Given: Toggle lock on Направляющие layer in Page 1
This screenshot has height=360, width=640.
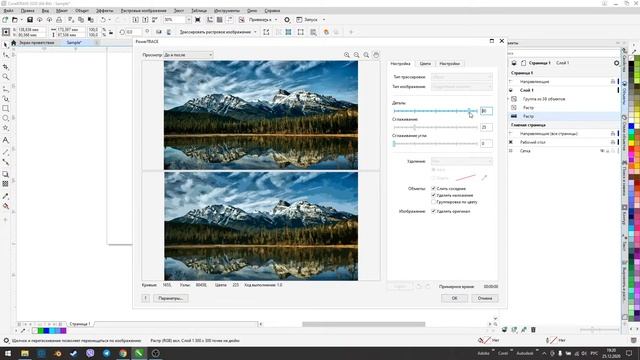Looking at the screenshot, I should coord(613,82).
